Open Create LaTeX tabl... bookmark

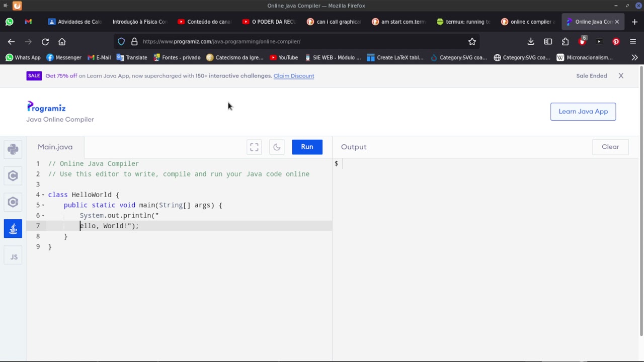(395, 57)
